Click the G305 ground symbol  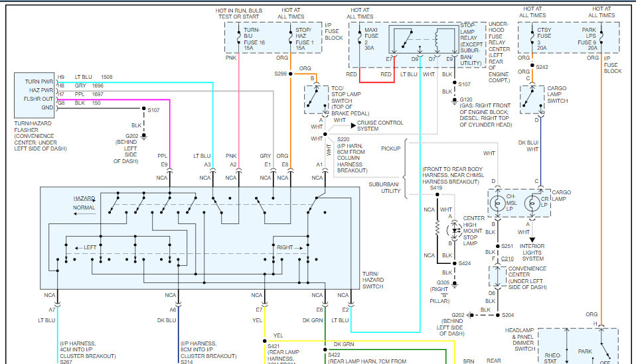coord(454,284)
